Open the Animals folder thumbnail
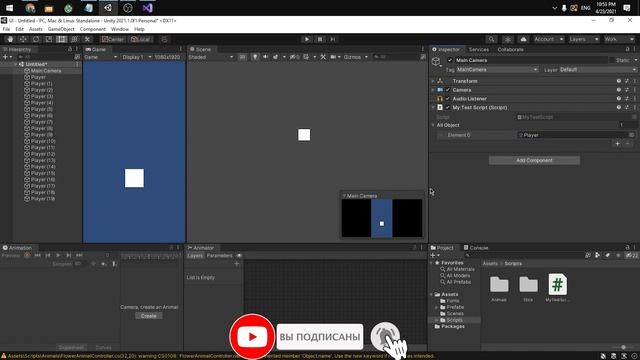 point(499,284)
